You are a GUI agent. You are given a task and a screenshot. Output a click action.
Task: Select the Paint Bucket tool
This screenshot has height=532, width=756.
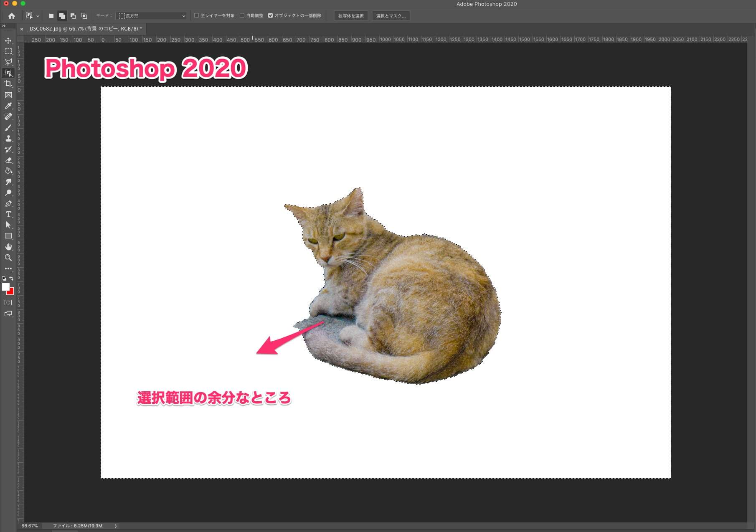(x=8, y=171)
